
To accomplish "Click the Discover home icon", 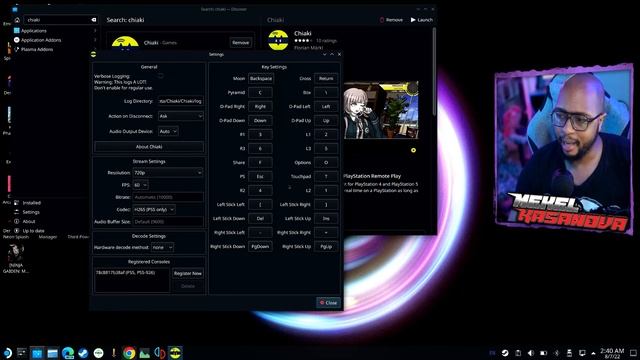I will 17,20.
